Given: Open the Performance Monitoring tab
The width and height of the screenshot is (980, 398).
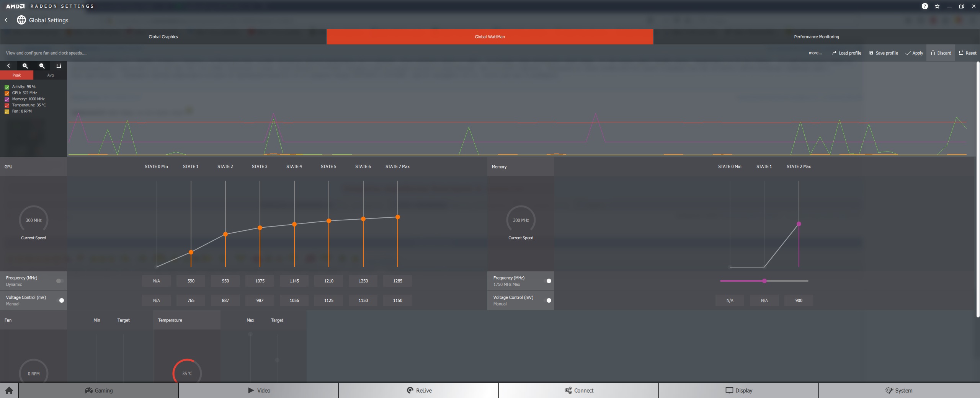Looking at the screenshot, I should click(x=817, y=37).
